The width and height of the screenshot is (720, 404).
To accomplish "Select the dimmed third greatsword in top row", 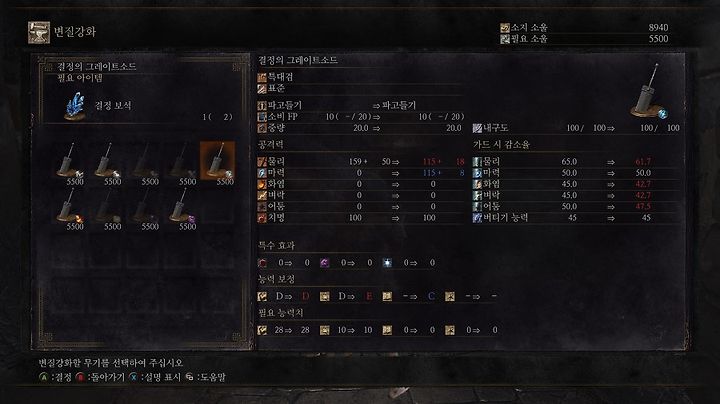I will [x=146, y=163].
